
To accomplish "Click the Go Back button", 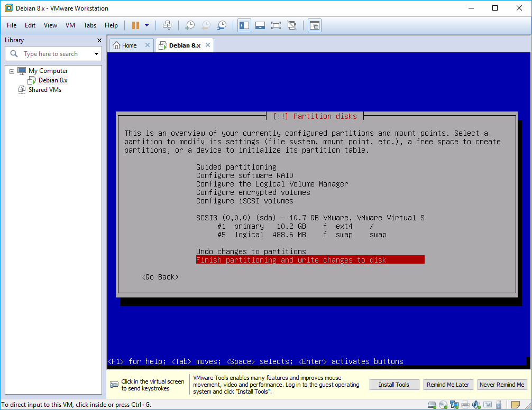I will 160,277.
